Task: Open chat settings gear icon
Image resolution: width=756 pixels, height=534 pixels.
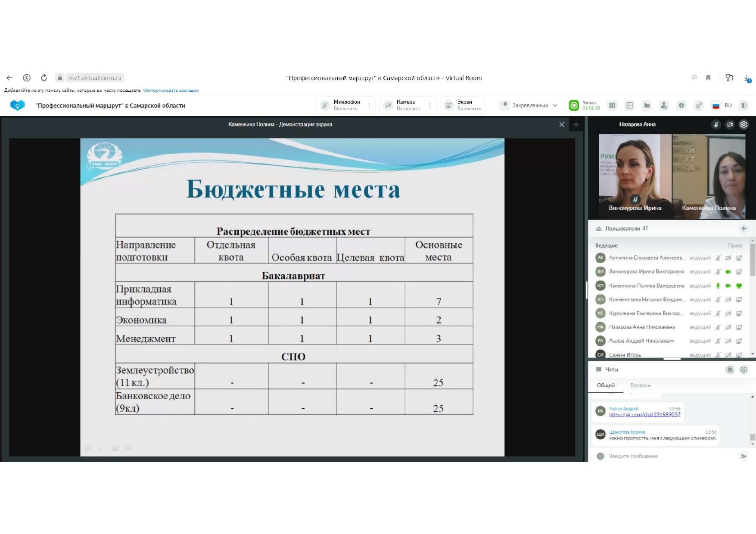Action: [744, 369]
